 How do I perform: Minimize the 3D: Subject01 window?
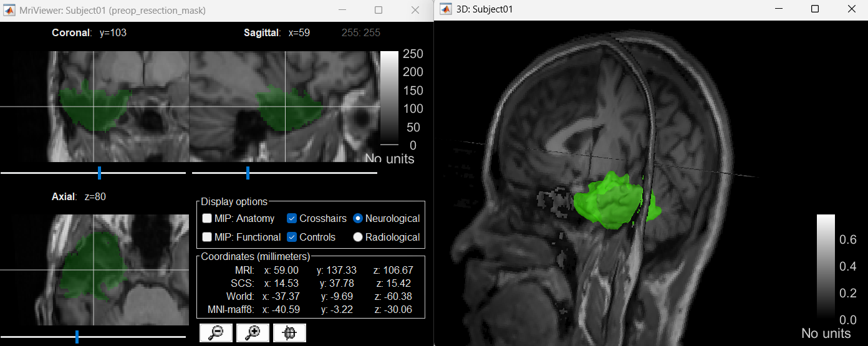click(x=778, y=9)
